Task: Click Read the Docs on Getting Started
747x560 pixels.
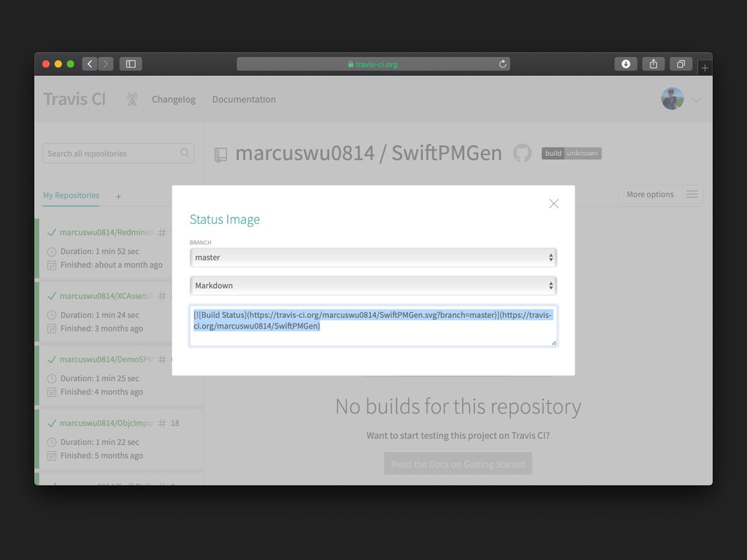Action: click(458, 464)
